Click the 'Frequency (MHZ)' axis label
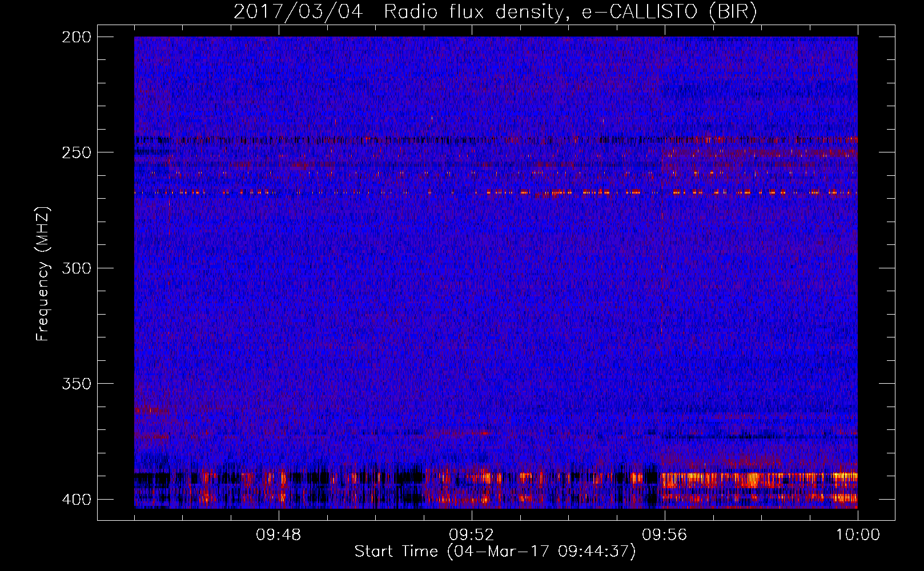The width and height of the screenshot is (924, 571). [43, 274]
